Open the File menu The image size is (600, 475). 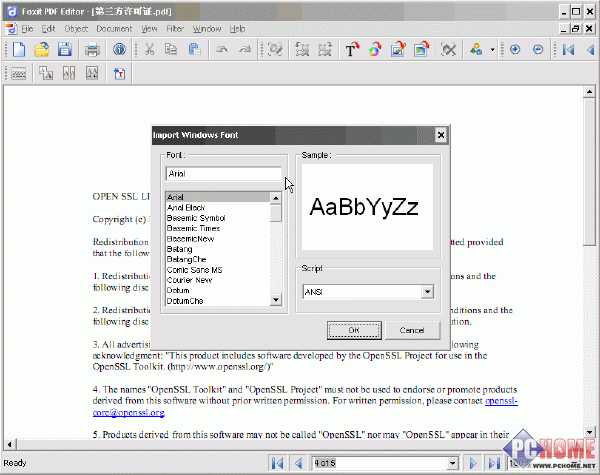click(x=27, y=29)
